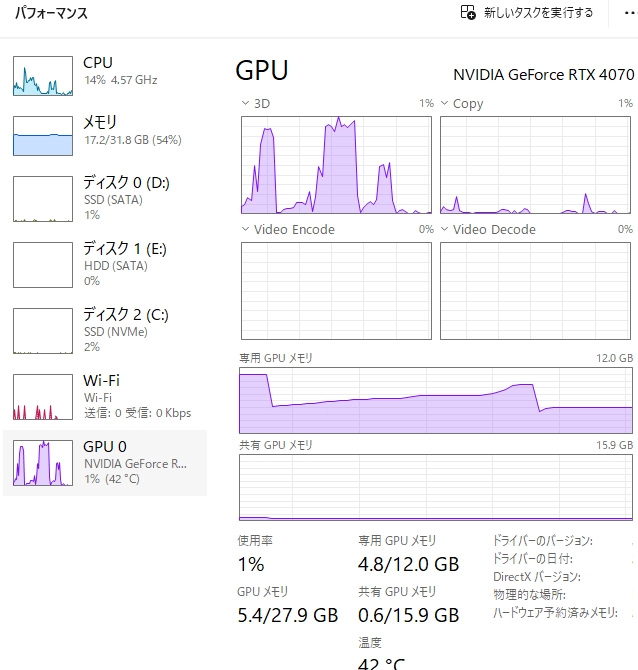Viewport: 638px width, 670px height.
Task: Open the Copy graph engine dropdown
Action: pos(445,103)
